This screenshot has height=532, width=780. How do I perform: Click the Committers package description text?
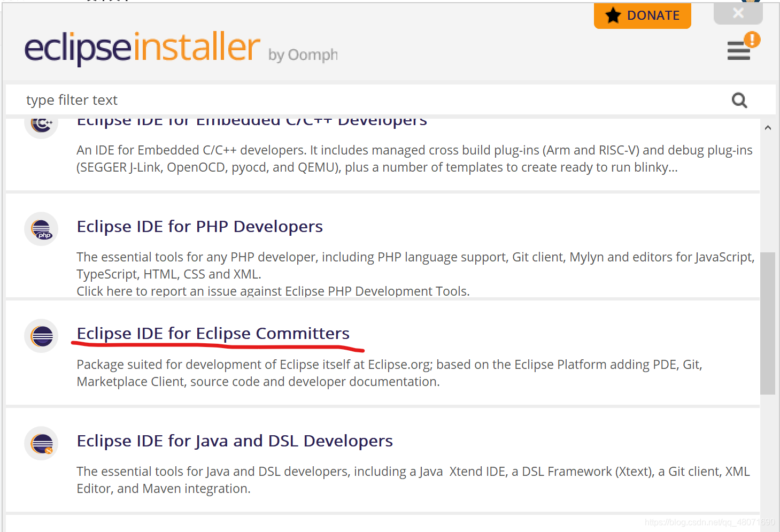(x=389, y=373)
